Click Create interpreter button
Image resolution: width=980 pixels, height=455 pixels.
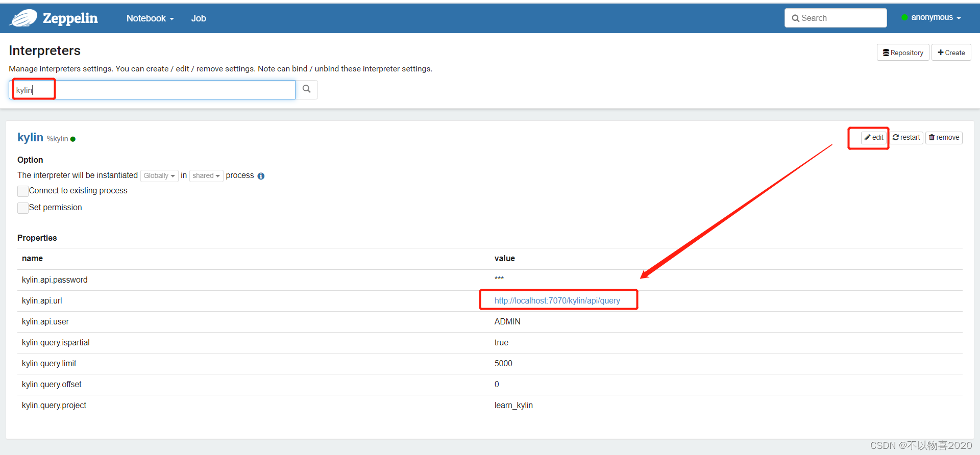(951, 53)
